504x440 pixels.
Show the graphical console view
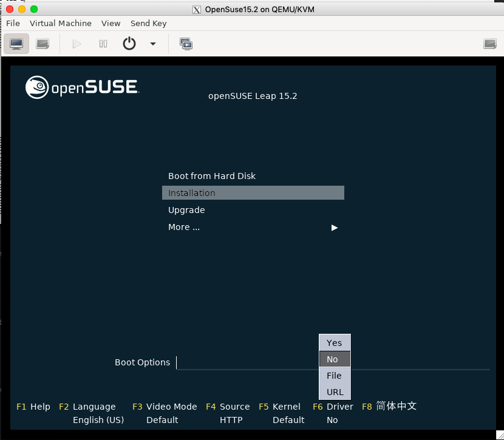[x=16, y=44]
